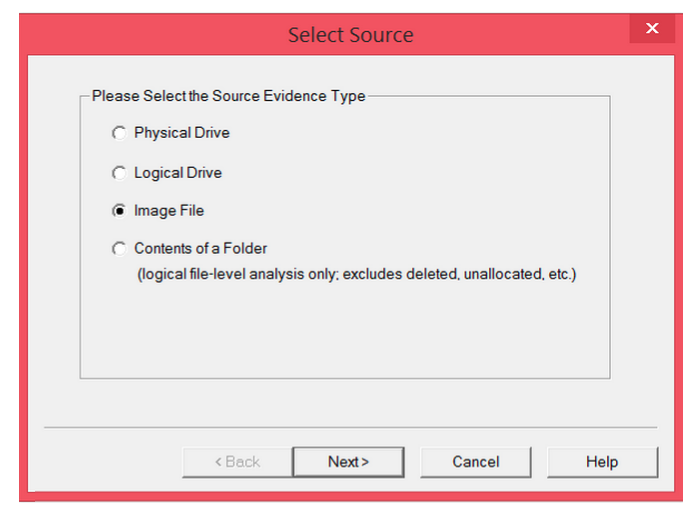Click the selected Image File radio button
This screenshot has width=700, height=514.
(x=119, y=211)
